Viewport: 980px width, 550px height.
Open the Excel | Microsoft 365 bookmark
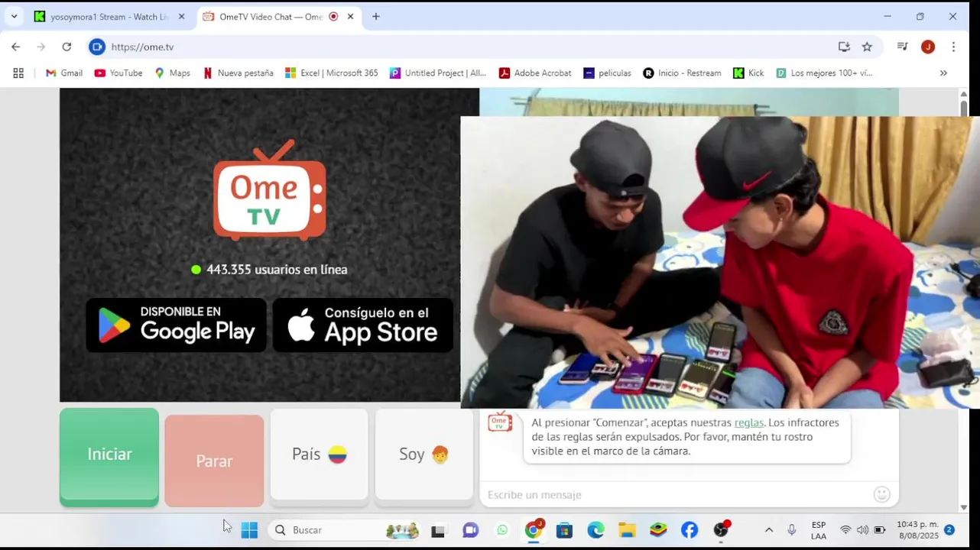[331, 73]
